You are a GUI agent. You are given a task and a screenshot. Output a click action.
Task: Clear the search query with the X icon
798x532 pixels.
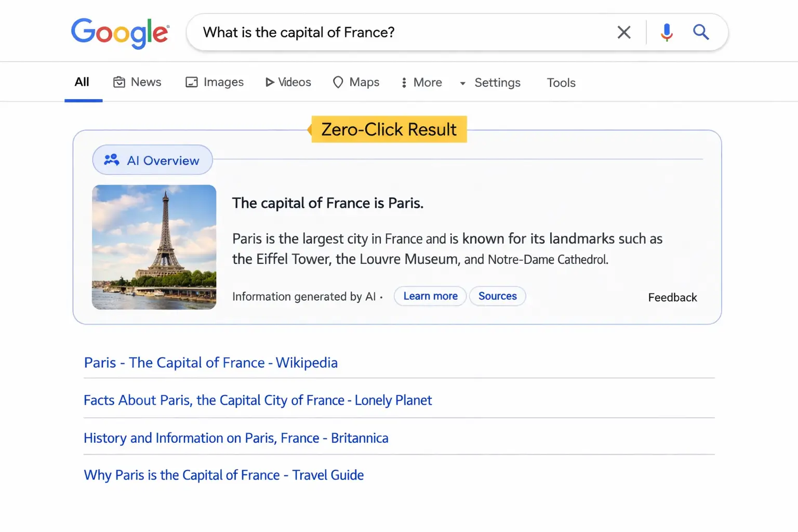coord(623,32)
